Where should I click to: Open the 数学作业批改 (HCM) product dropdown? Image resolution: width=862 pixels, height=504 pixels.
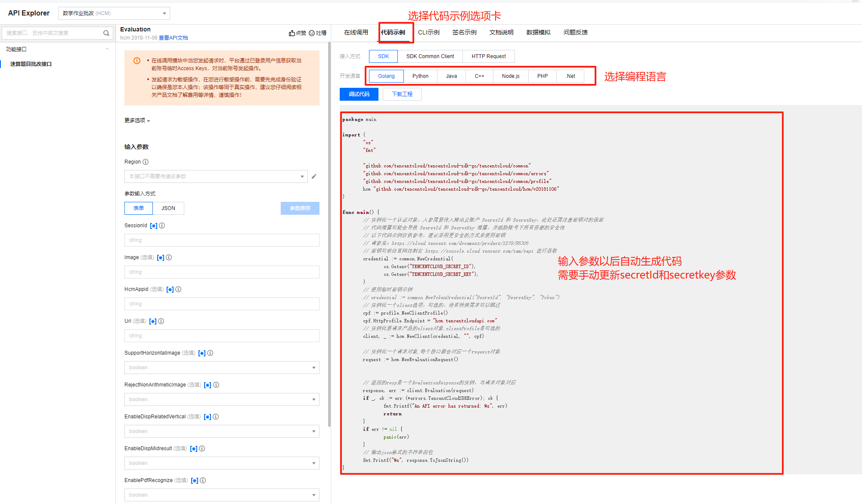coord(114,13)
